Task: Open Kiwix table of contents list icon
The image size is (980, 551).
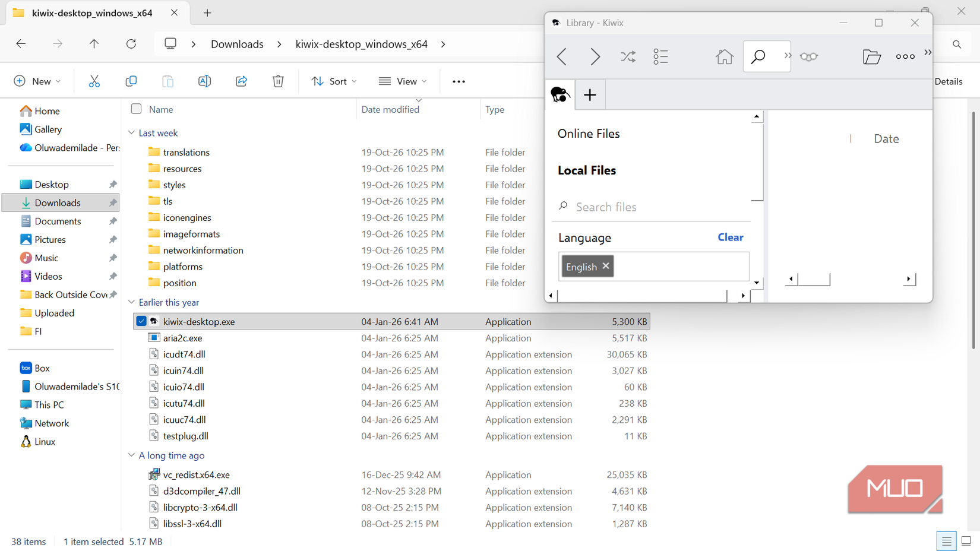Action: (660, 56)
